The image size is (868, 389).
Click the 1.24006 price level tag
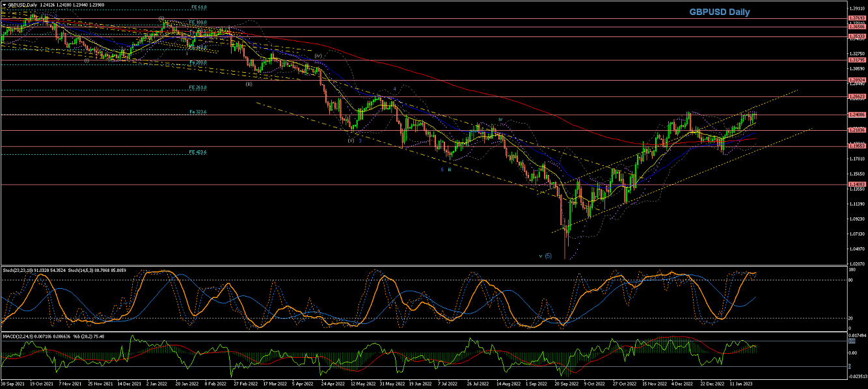(856, 114)
